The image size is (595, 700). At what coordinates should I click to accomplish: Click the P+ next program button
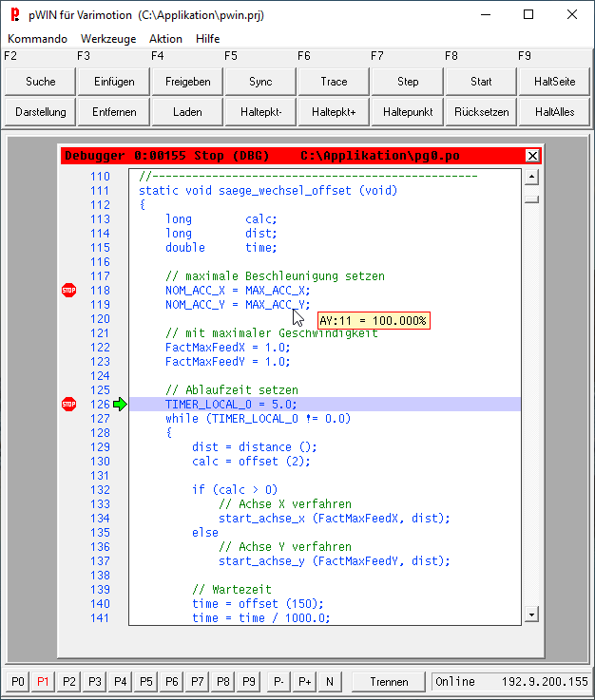coord(305,682)
